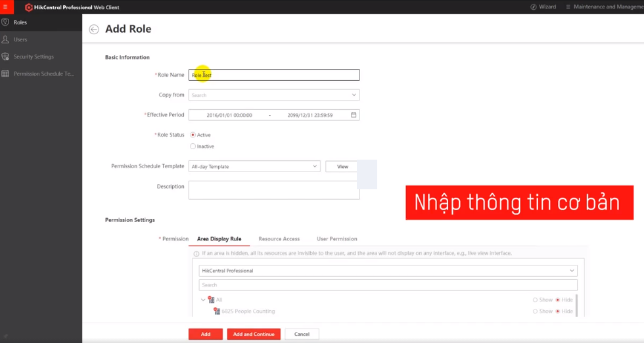Viewport: 644px width, 343px height.
Task: Click the area list scrollbar
Action: [x=576, y=305]
